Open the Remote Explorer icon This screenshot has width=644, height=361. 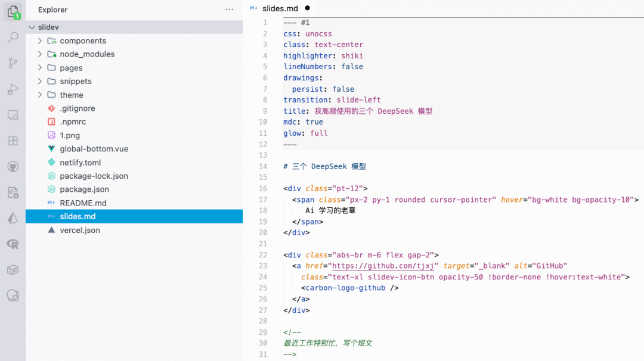(13, 116)
